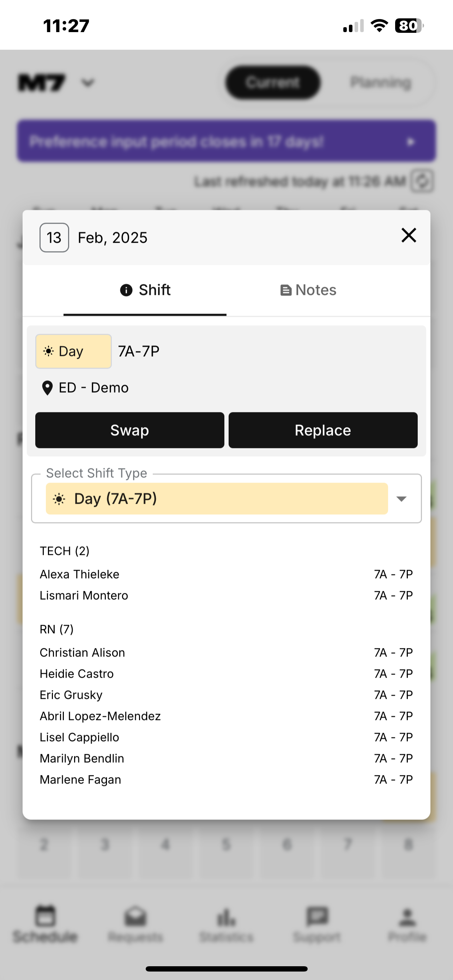Viewport: 453px width, 980px height.
Task: Open Statistics chart icon in bottom bar
Action: [x=226, y=917]
